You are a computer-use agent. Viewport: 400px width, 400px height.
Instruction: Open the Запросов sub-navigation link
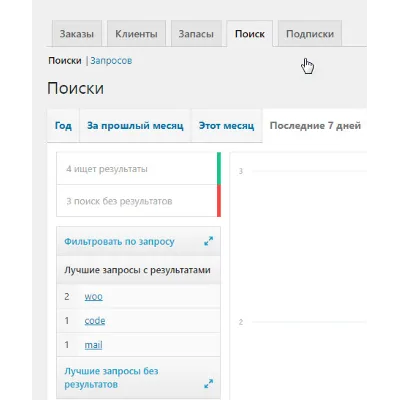111,61
